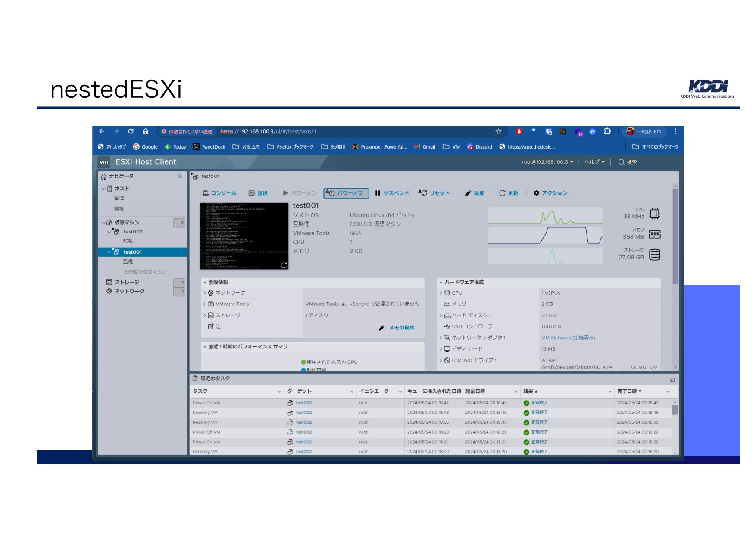This screenshot has height=534, width=756.
Task: Open the アクション gear menu
Action: [550, 193]
